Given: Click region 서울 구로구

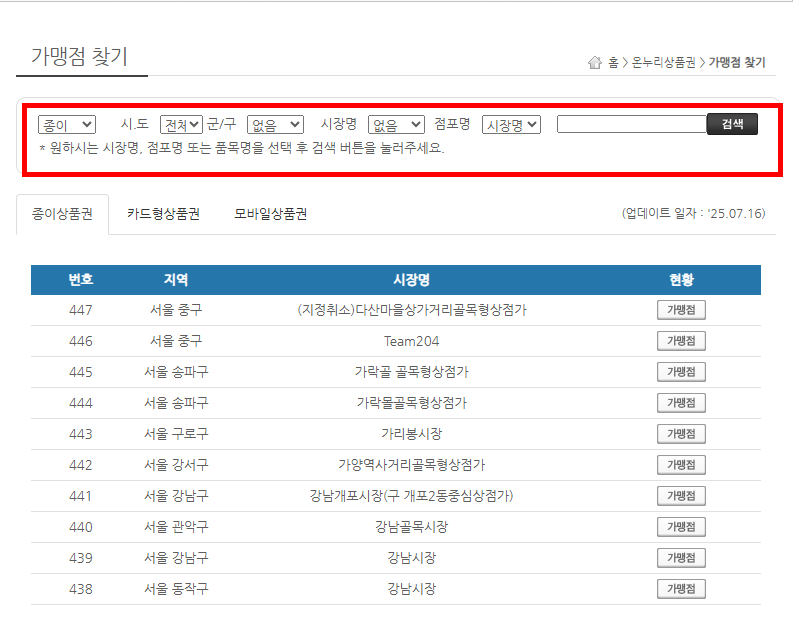Looking at the screenshot, I should click(176, 434).
